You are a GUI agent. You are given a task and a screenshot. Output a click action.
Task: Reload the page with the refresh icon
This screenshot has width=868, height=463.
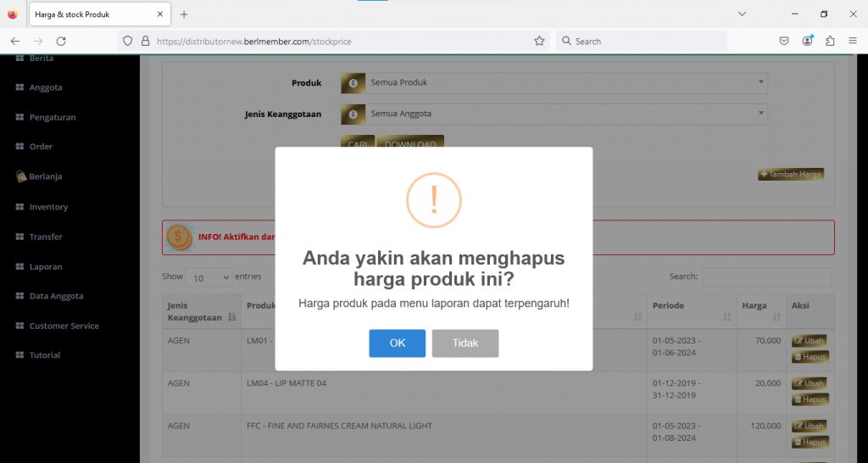coord(61,41)
